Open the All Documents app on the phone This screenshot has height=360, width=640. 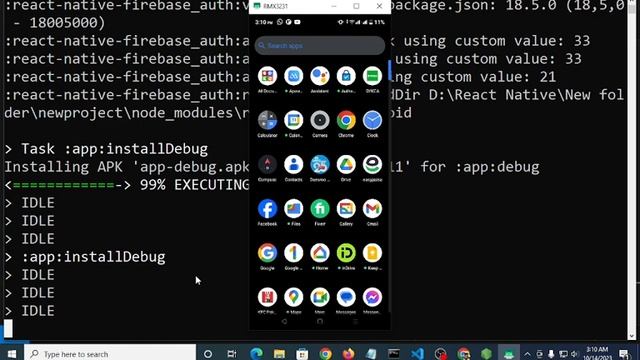click(267, 76)
